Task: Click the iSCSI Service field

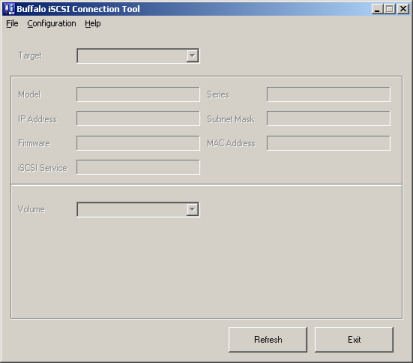Action: (138, 167)
